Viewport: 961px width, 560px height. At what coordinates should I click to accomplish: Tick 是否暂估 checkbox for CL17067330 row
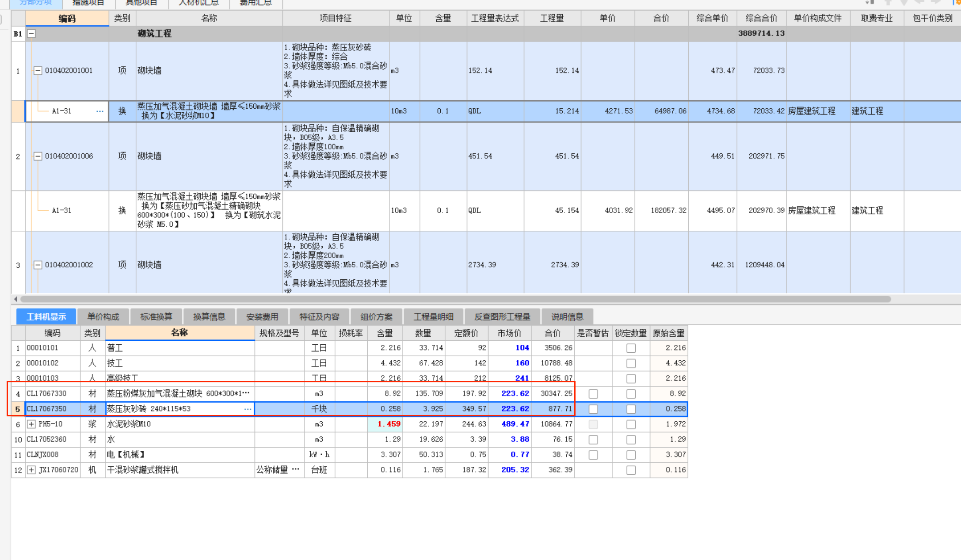[x=593, y=394]
